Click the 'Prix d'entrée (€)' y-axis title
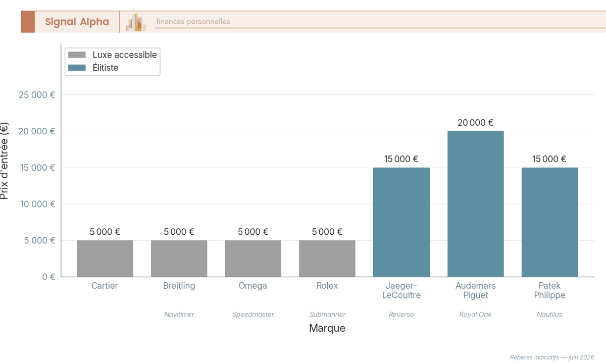Screen dimensions: 606x364 pyautogui.click(x=5, y=161)
